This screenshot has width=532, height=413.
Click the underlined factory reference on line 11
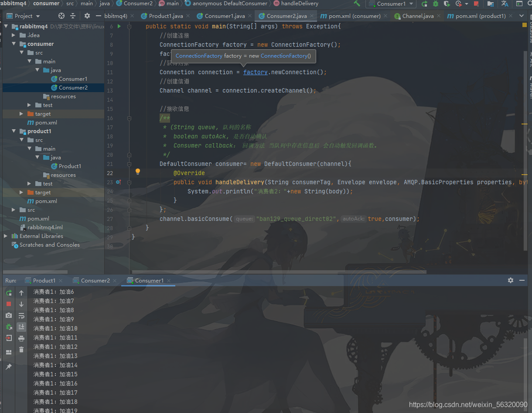coord(256,72)
